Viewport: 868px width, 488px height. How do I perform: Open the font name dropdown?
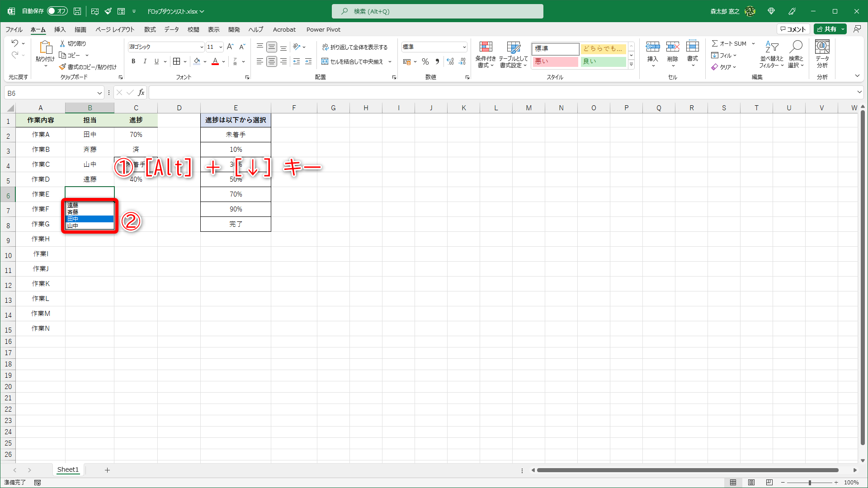[201, 47]
